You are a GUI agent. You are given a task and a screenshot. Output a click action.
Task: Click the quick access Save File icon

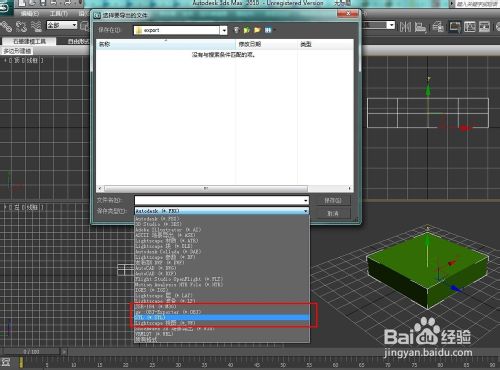point(43,3)
